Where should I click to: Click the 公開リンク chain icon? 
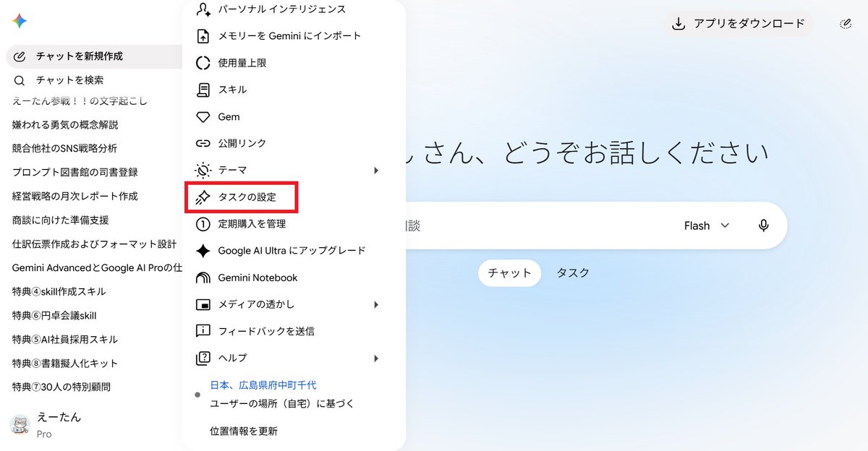[x=203, y=143]
